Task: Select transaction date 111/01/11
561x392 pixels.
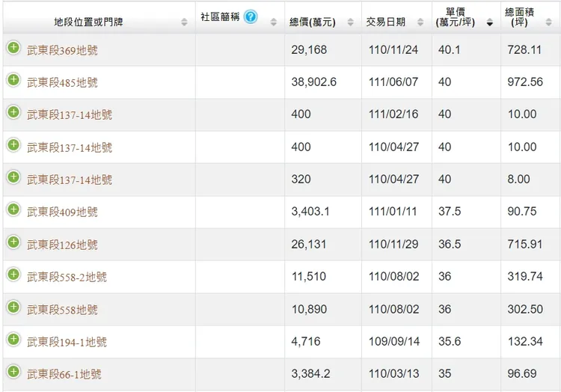Action: [393, 212]
